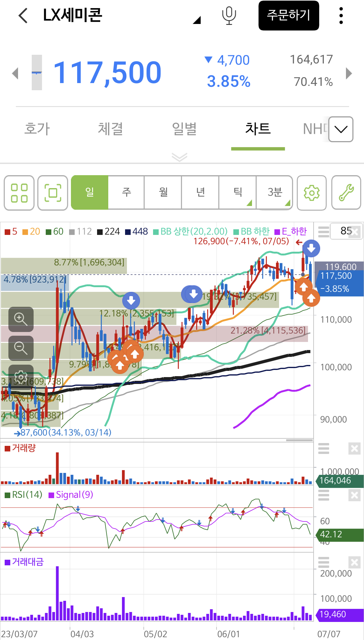This screenshot has height=640, width=364.
Task: Open chart tools wrench icon
Action: (346, 193)
